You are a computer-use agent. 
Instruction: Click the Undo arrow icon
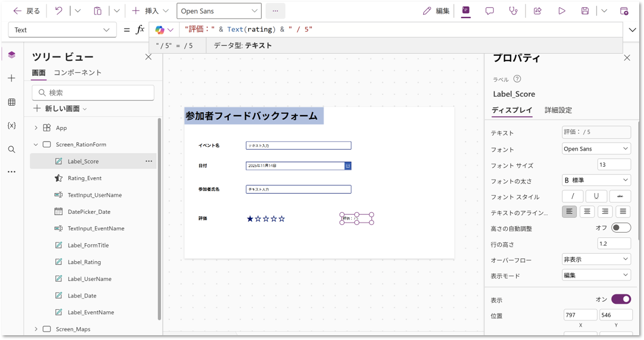pyautogui.click(x=59, y=11)
